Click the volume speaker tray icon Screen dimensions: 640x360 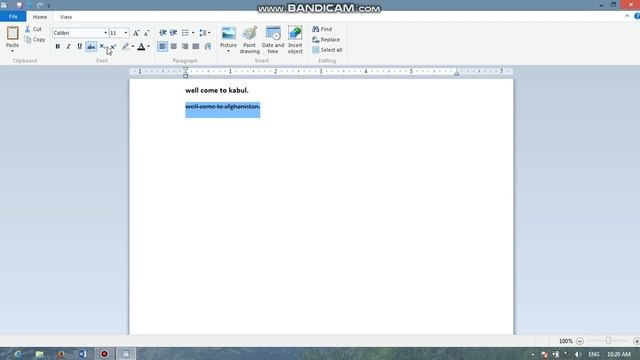tap(577, 354)
